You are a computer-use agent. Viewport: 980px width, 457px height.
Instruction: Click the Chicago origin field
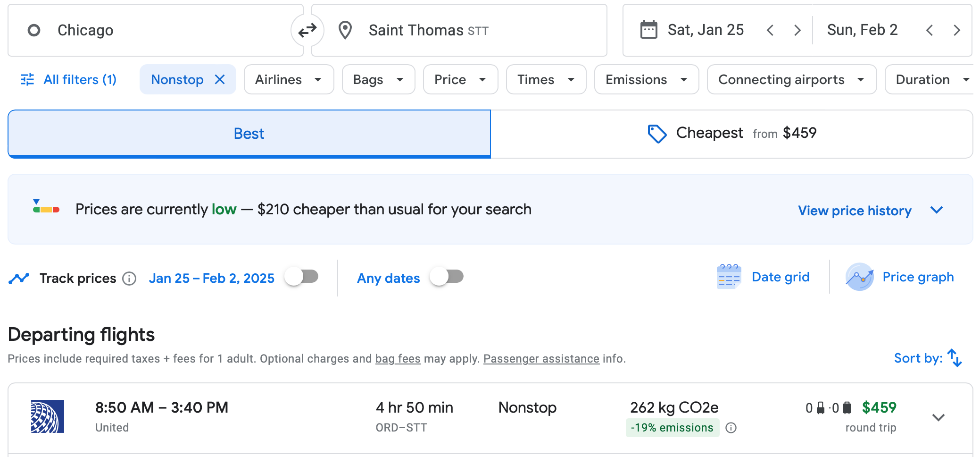click(156, 30)
